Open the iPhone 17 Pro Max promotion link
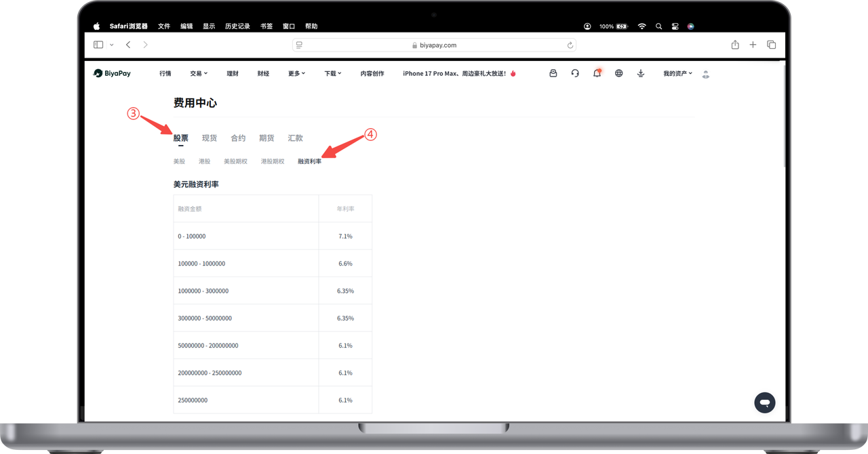This screenshot has height=454, width=868. pos(459,73)
